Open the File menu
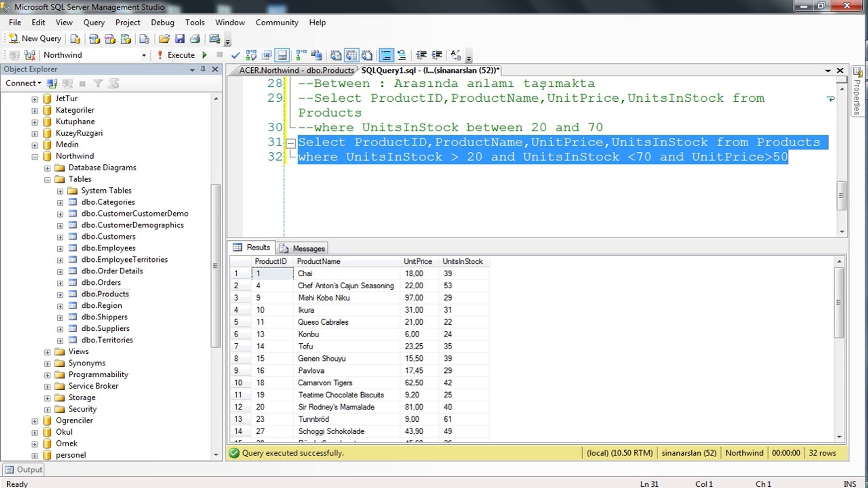The height and width of the screenshot is (488, 868). point(15,23)
